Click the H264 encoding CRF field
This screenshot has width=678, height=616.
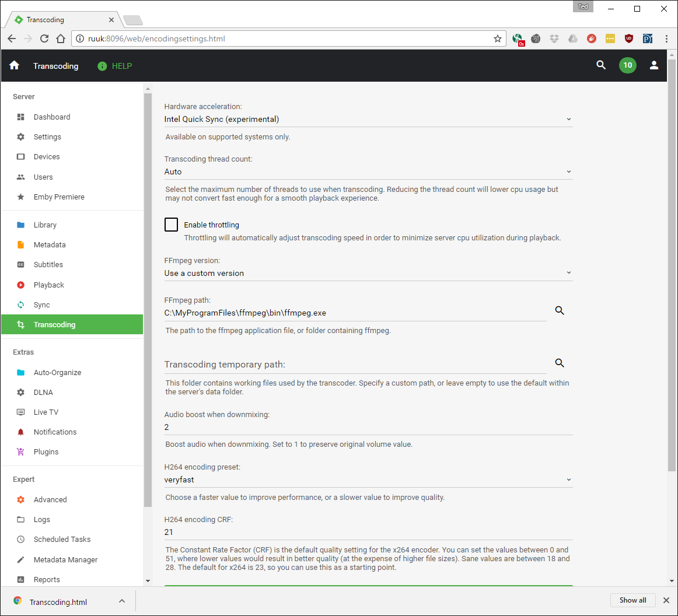coord(368,533)
